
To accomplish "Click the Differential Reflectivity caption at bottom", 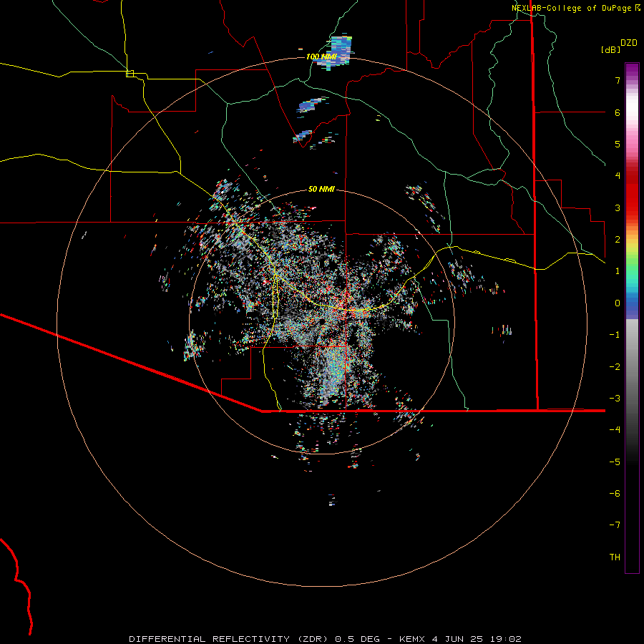I will pyautogui.click(x=325, y=639).
